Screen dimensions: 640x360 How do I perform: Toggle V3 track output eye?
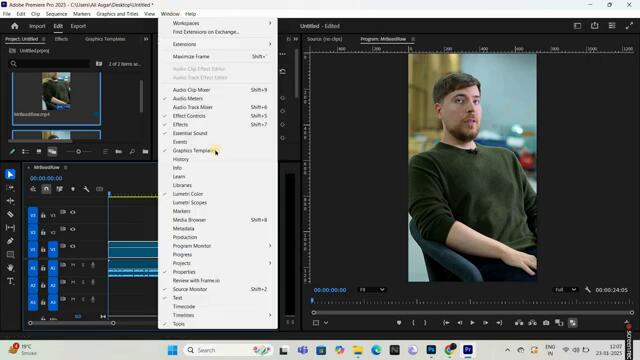[73, 212]
